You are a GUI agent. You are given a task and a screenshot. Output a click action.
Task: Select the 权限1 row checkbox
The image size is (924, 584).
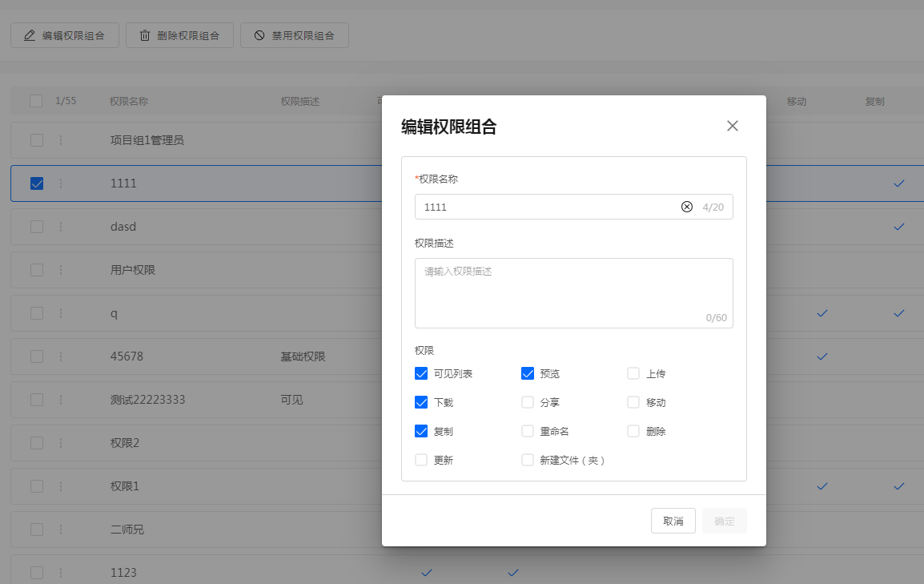tap(37, 486)
